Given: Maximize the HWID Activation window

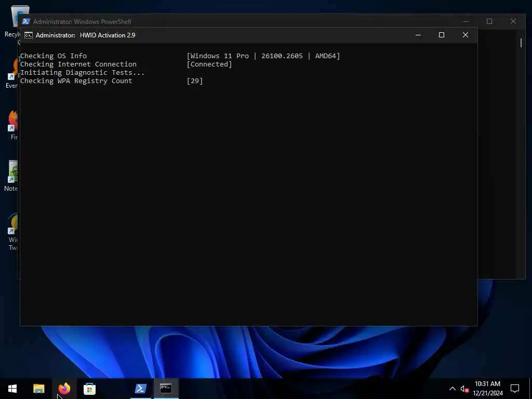Looking at the screenshot, I should pos(442,35).
